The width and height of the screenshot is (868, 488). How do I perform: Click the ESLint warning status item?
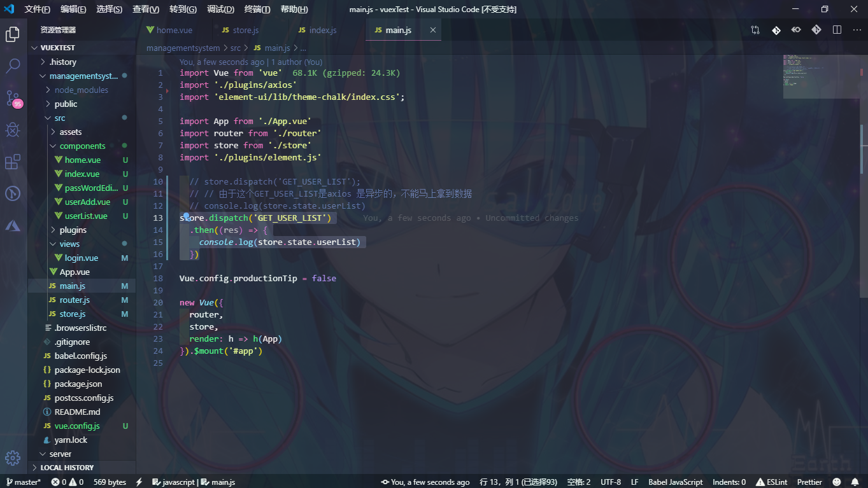coord(772,482)
